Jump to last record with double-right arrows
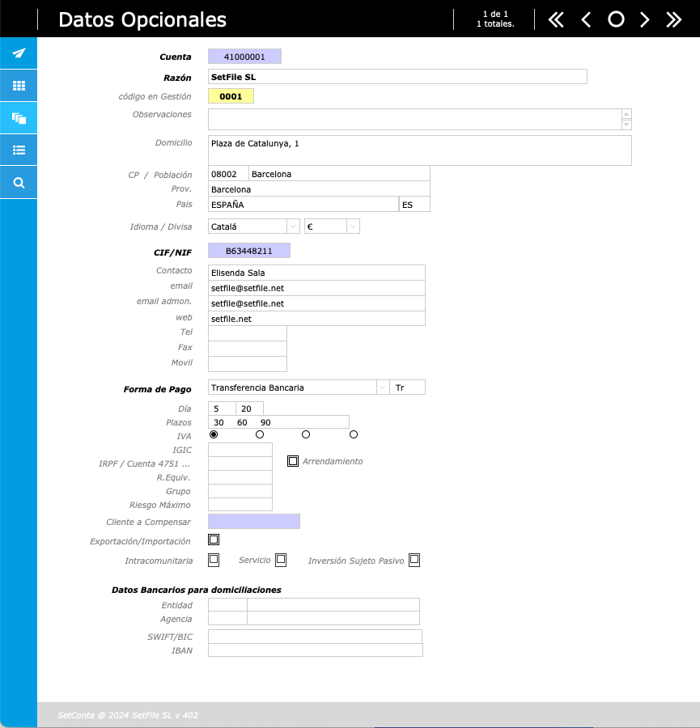 pyautogui.click(x=673, y=20)
